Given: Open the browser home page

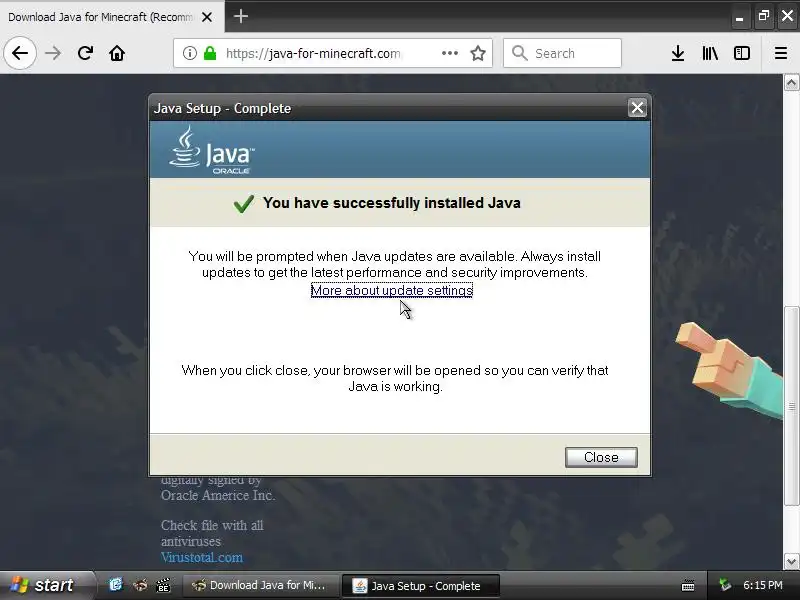Looking at the screenshot, I should pos(117,53).
